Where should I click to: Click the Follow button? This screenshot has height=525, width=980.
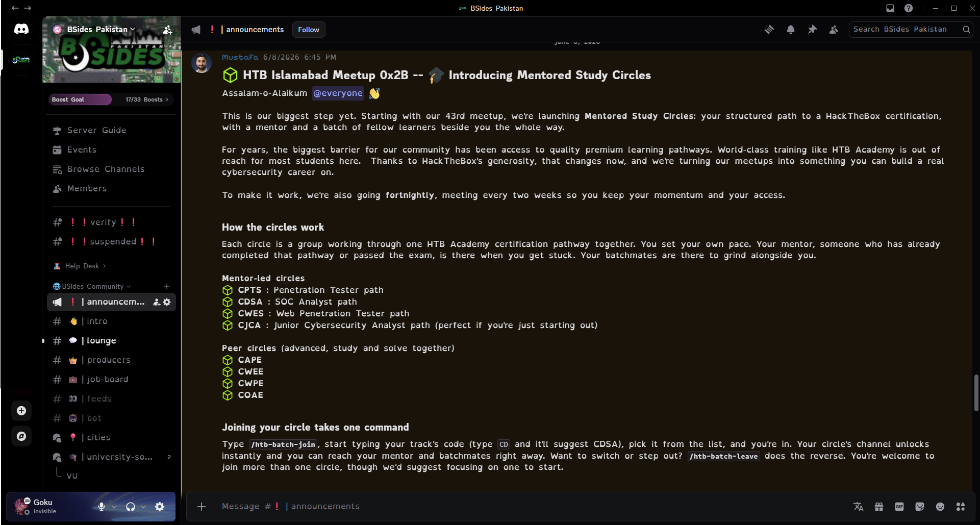(x=309, y=30)
